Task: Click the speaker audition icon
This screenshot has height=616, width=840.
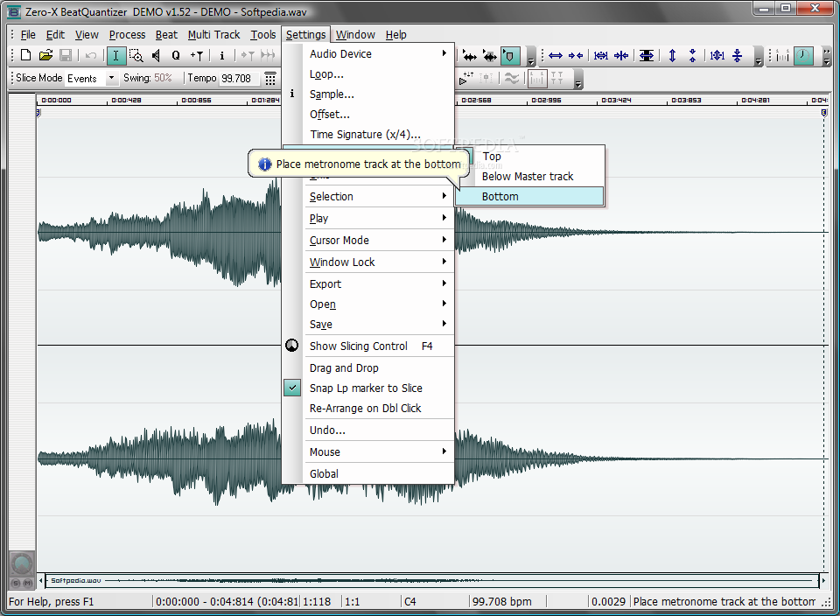Action: click(x=156, y=55)
